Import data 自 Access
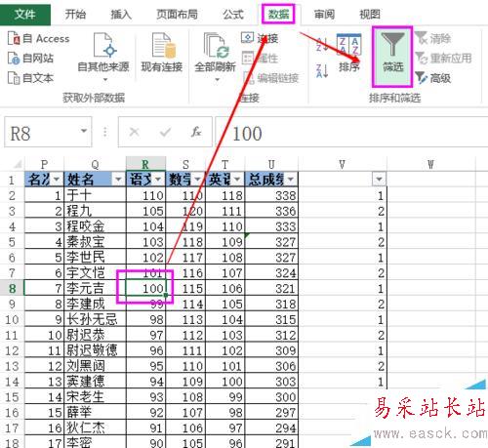The image size is (488, 448). pos(39,39)
